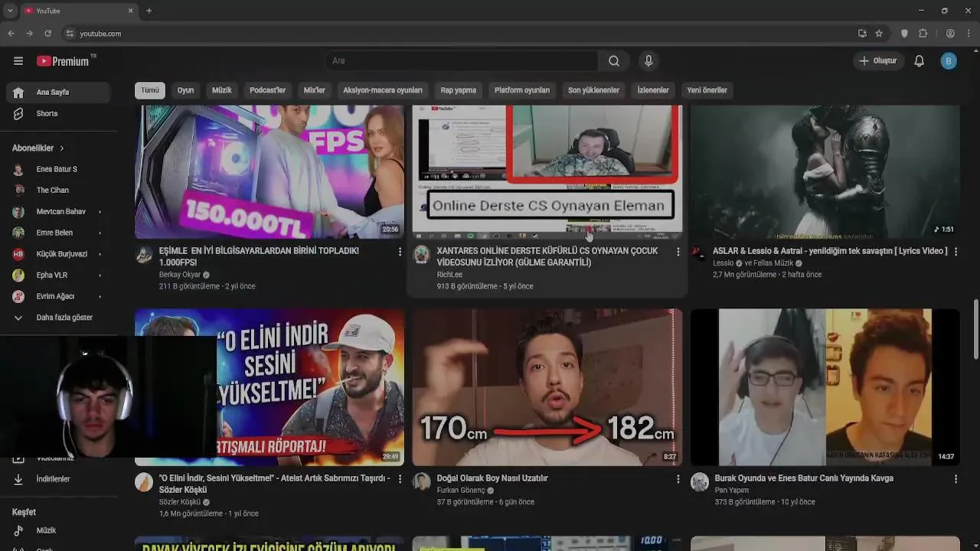Open Müzik under Keşfet
The image size is (980, 551).
(59, 530)
